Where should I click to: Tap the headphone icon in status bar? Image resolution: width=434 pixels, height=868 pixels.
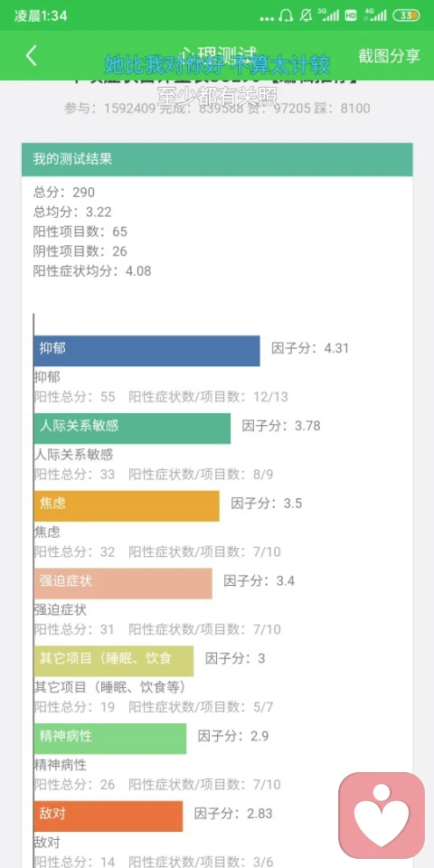point(287,15)
